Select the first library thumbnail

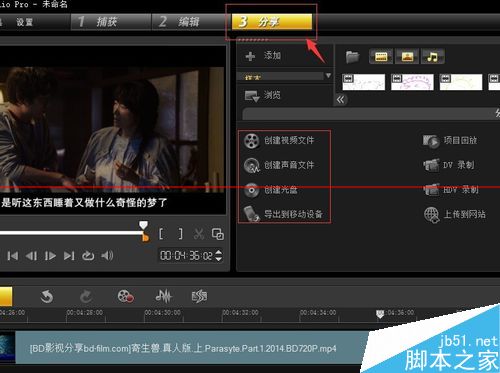(364, 82)
